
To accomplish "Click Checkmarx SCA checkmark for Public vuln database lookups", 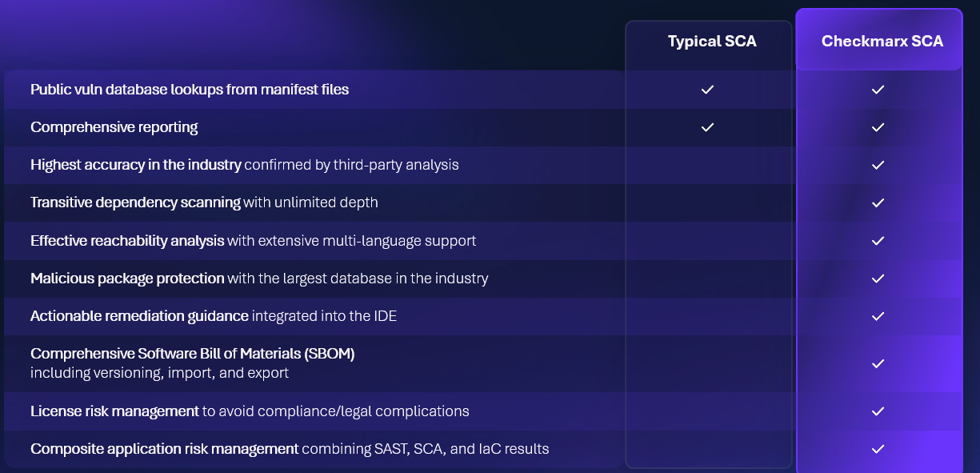I will pos(878,90).
